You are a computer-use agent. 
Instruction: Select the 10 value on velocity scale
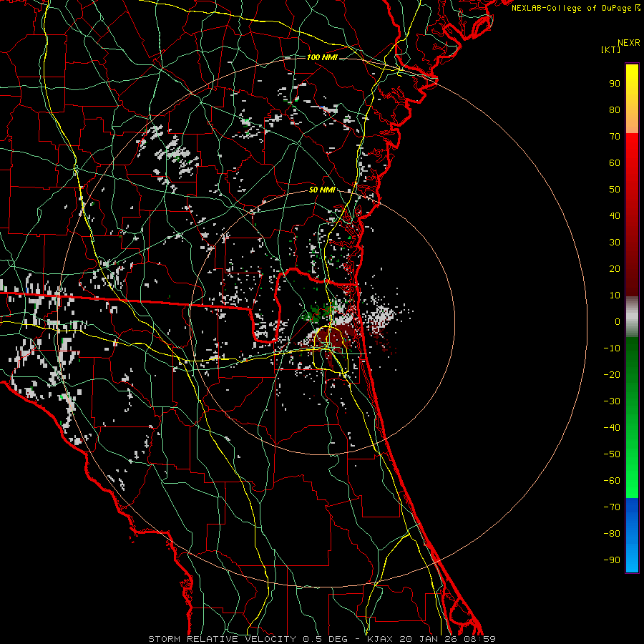point(615,296)
